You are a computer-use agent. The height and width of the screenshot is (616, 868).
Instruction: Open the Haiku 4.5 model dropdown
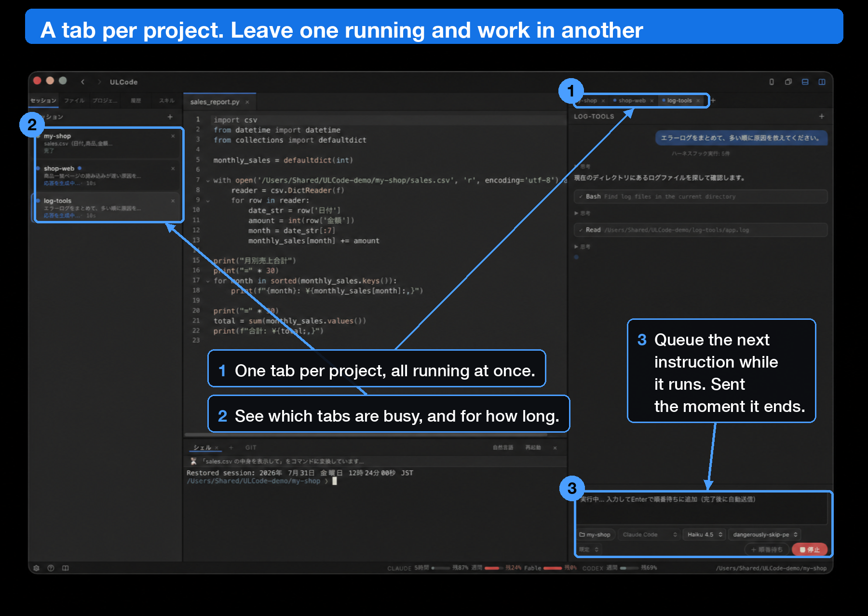(705, 534)
